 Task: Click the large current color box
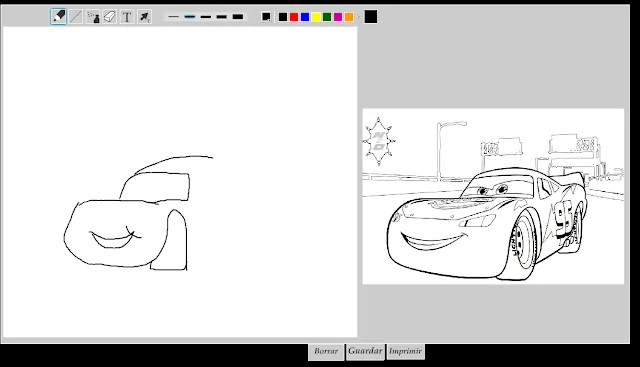(371, 17)
